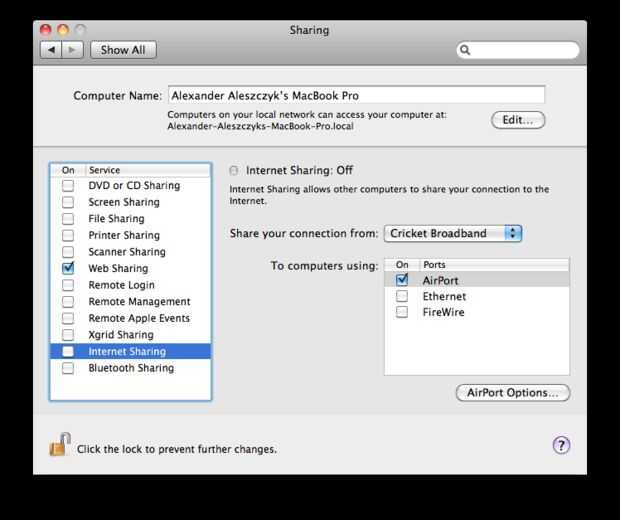620x520 pixels.
Task: Enable Remote Login checkbox
Action: tap(68, 285)
